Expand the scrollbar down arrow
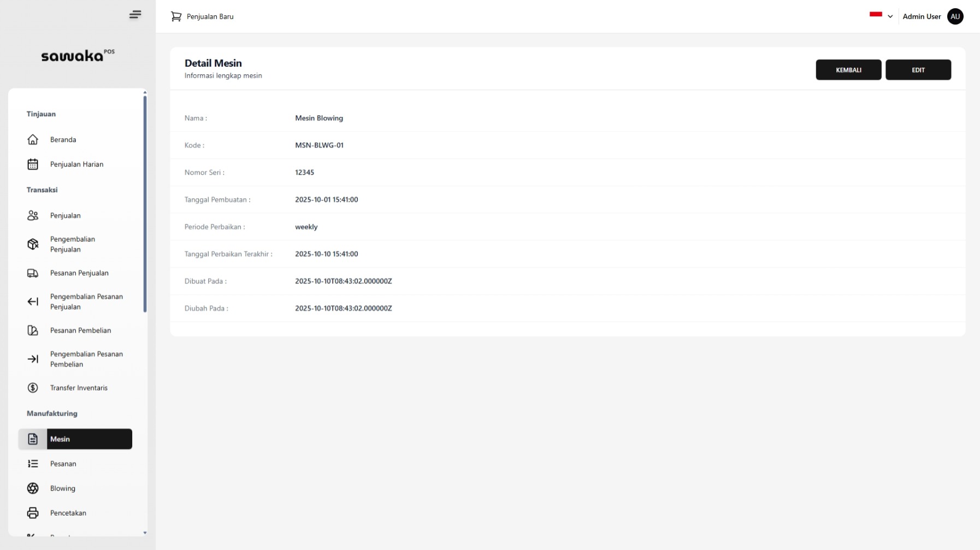 (145, 534)
